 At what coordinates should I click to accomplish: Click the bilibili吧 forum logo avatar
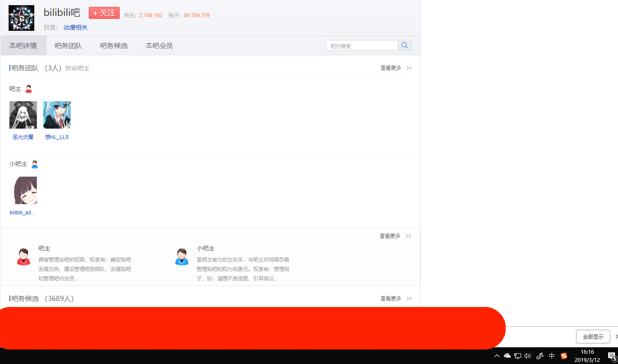click(x=21, y=18)
